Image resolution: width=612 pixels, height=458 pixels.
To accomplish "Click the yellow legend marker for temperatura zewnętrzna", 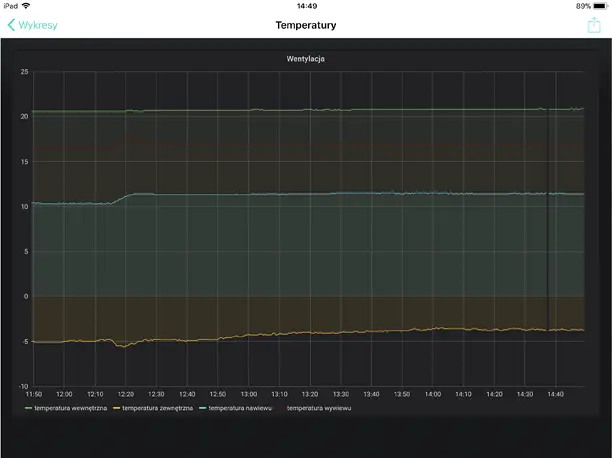I will (116, 408).
